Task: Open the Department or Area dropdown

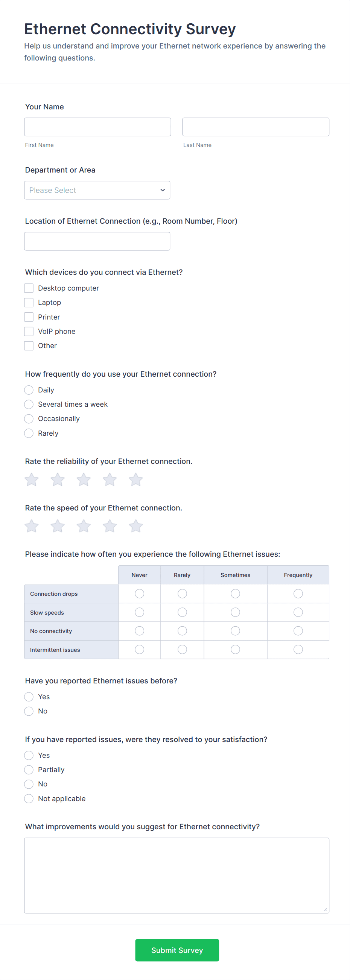Action: (x=97, y=190)
